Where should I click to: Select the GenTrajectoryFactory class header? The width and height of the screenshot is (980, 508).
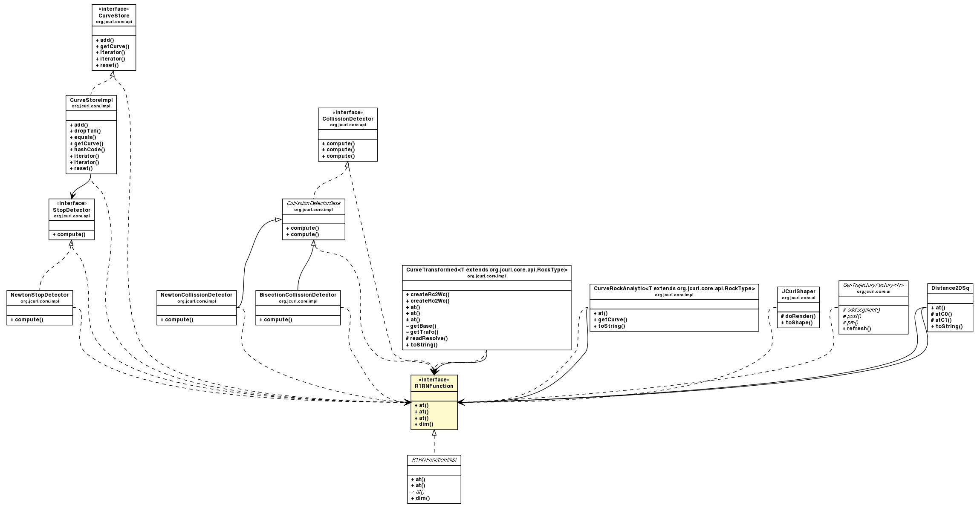click(873, 286)
